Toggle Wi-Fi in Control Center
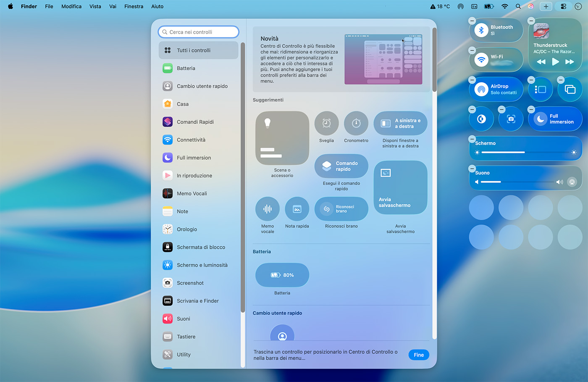This screenshot has height=382, width=588. [x=496, y=59]
